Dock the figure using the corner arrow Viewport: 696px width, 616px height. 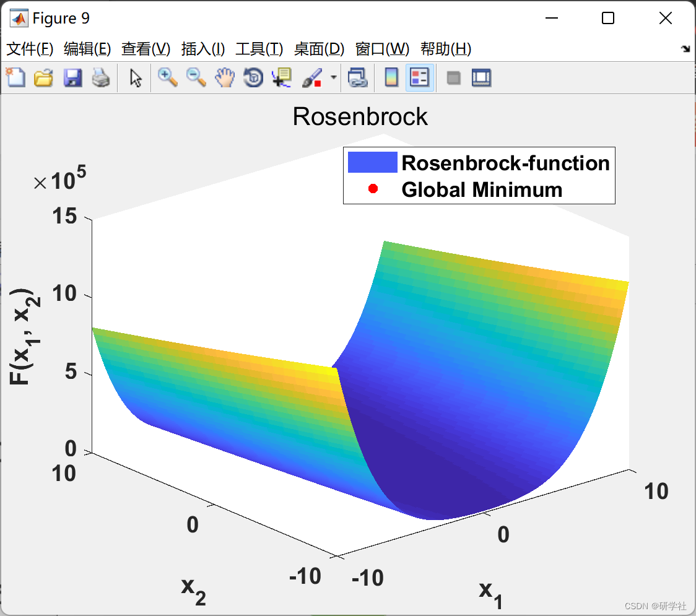pos(686,49)
